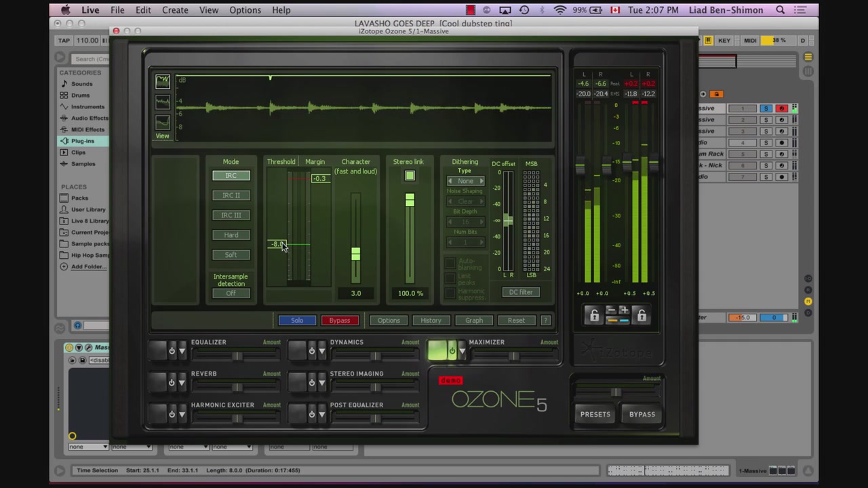Enable the Stereo link checkbox
The height and width of the screenshot is (488, 868).
coord(410,176)
